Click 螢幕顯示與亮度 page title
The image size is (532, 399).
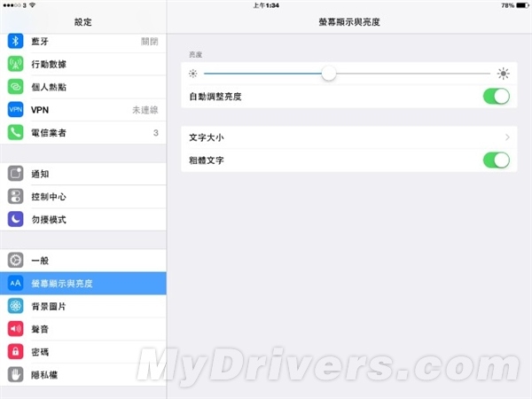click(349, 22)
